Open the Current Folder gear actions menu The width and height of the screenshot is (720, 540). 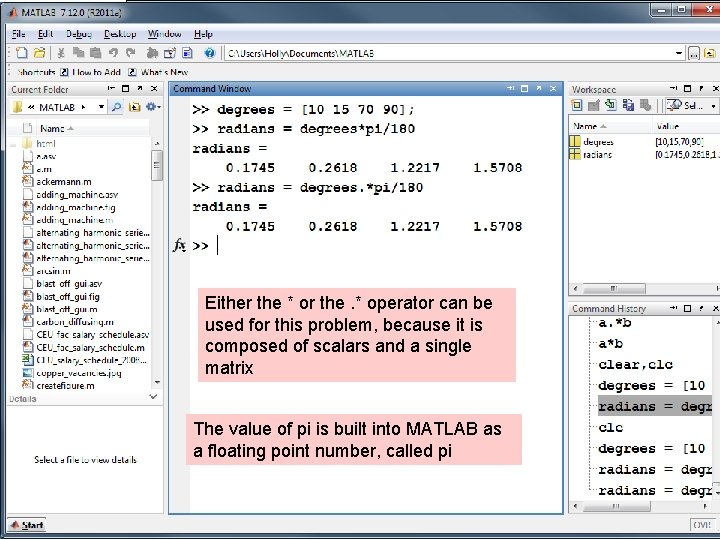152,107
